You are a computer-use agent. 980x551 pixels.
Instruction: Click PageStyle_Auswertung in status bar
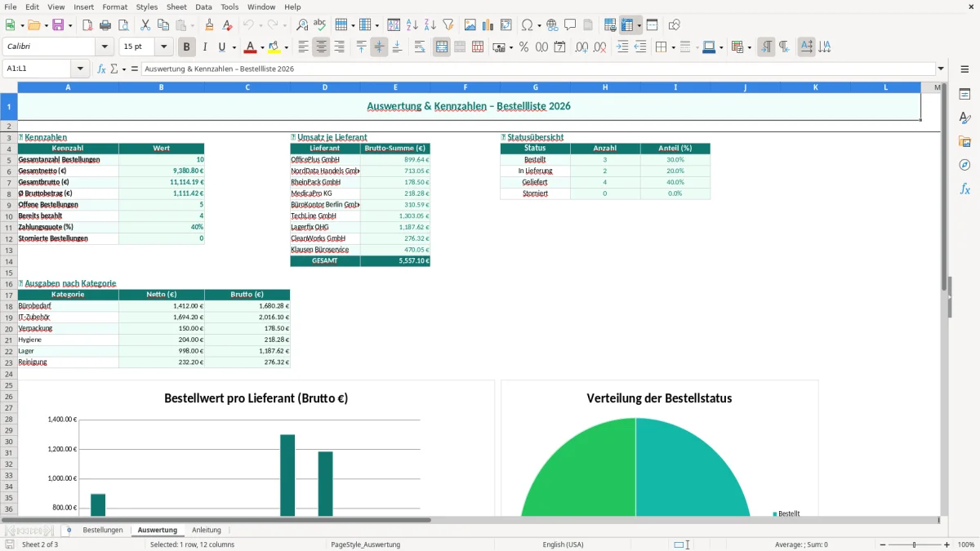(x=365, y=544)
